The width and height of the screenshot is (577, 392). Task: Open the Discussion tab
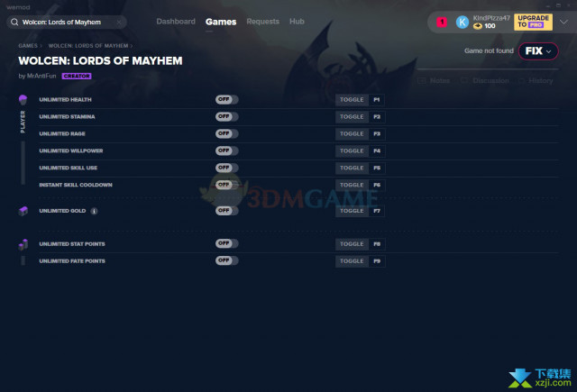[x=485, y=80]
